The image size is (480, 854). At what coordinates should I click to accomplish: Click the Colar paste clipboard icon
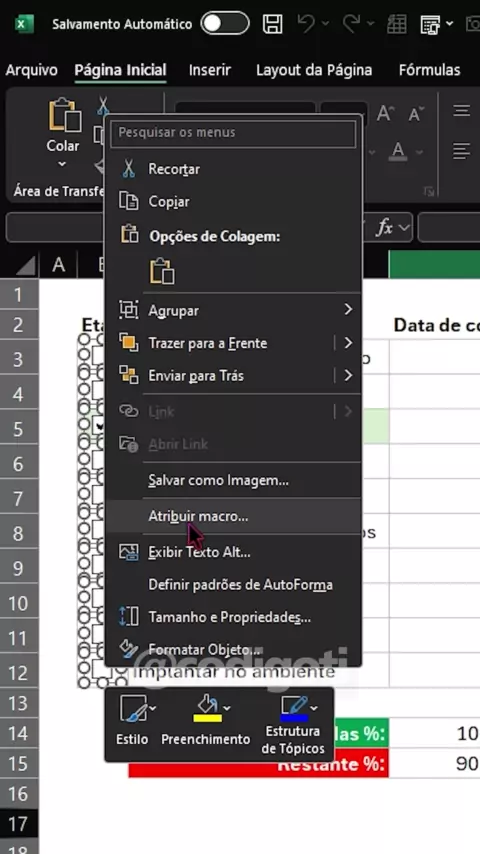(x=64, y=115)
